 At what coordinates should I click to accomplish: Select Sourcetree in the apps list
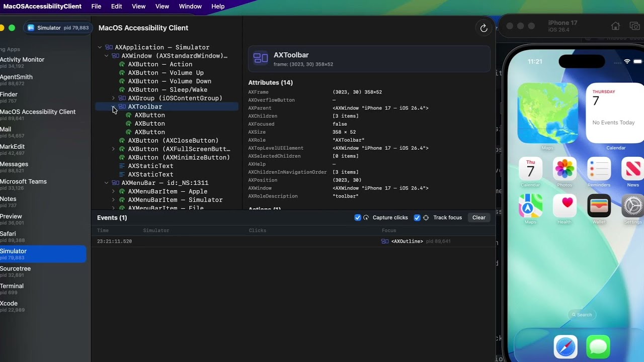tap(43, 271)
